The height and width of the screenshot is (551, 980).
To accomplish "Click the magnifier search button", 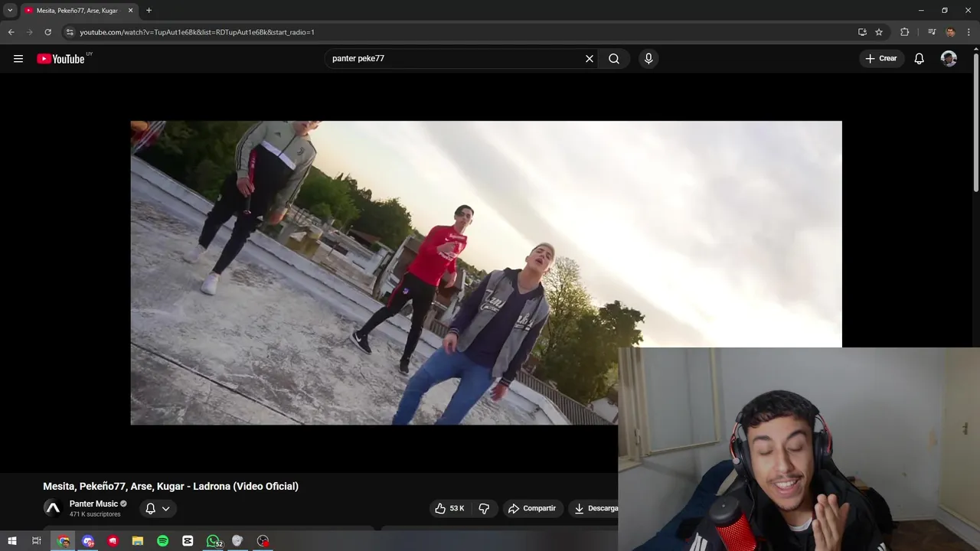I will (614, 59).
